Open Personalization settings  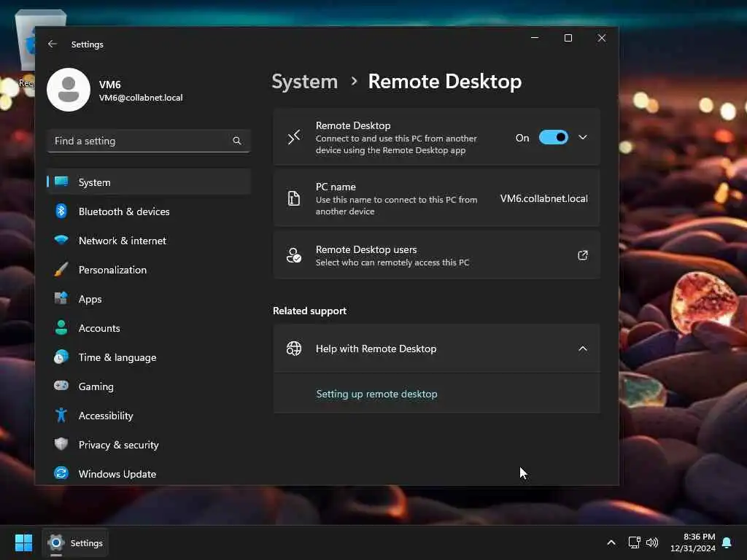(x=149, y=270)
